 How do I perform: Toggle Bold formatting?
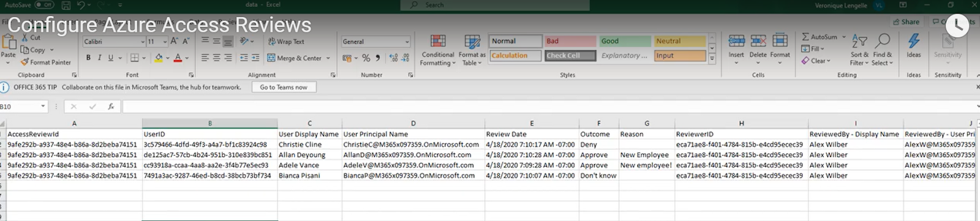(x=88, y=58)
